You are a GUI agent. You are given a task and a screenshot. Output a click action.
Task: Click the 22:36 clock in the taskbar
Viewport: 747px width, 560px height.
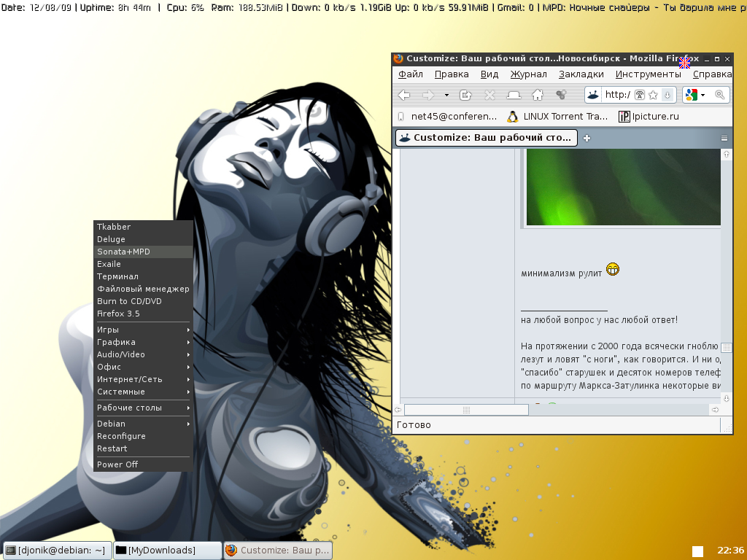pyautogui.click(x=730, y=551)
